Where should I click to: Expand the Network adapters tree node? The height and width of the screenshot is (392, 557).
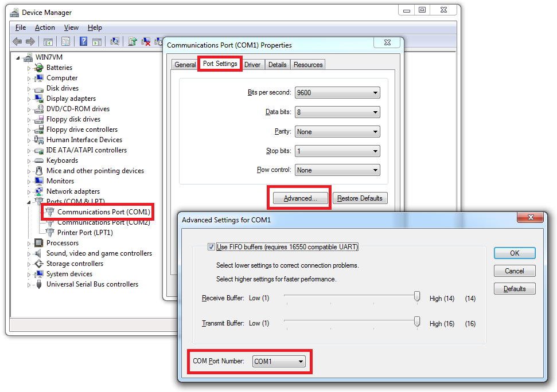(29, 191)
